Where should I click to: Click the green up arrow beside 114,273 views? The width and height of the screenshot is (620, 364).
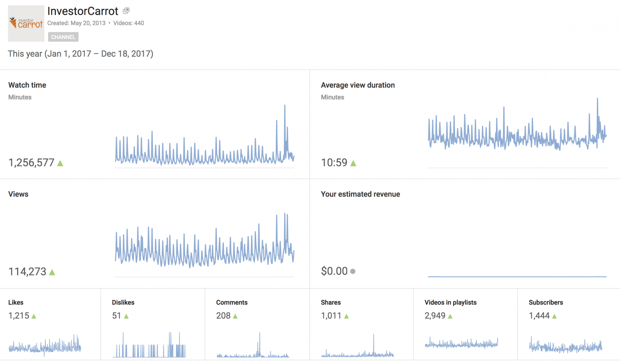[52, 272]
